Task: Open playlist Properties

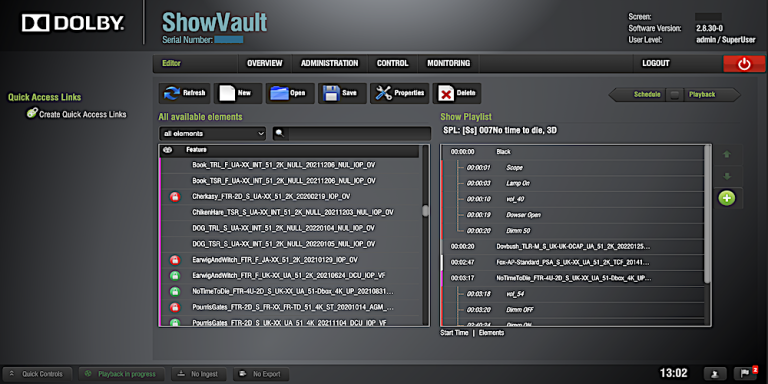Action: tap(400, 93)
